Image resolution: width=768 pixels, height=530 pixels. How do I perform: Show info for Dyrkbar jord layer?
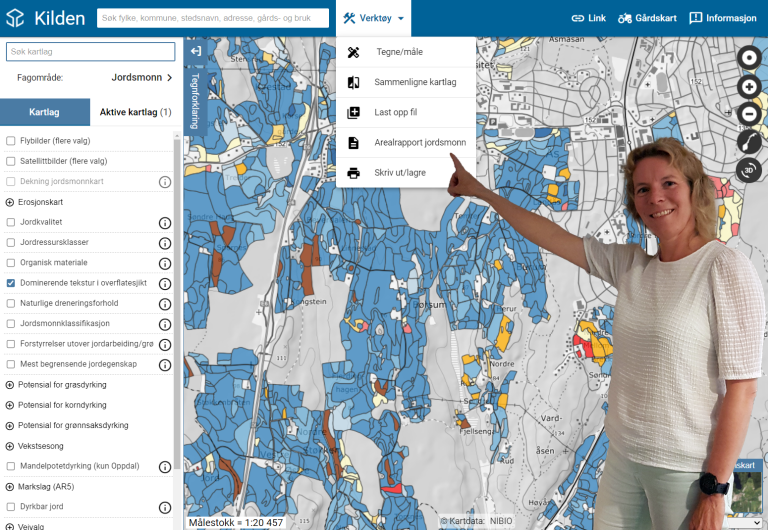click(x=165, y=507)
